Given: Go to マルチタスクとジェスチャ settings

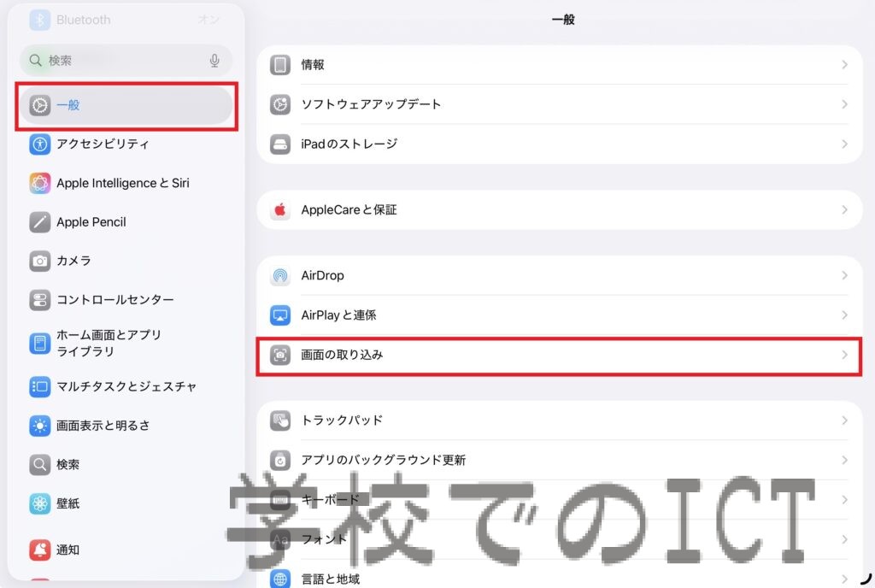Looking at the screenshot, I should (x=126, y=386).
